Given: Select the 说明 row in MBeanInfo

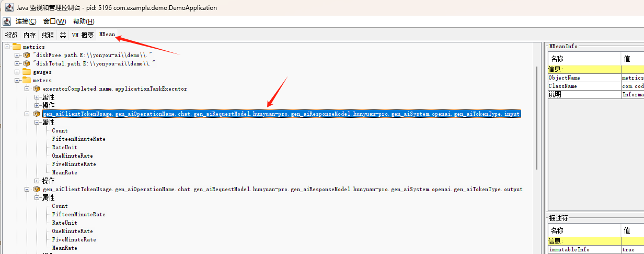Looking at the screenshot, I should (x=596, y=94).
